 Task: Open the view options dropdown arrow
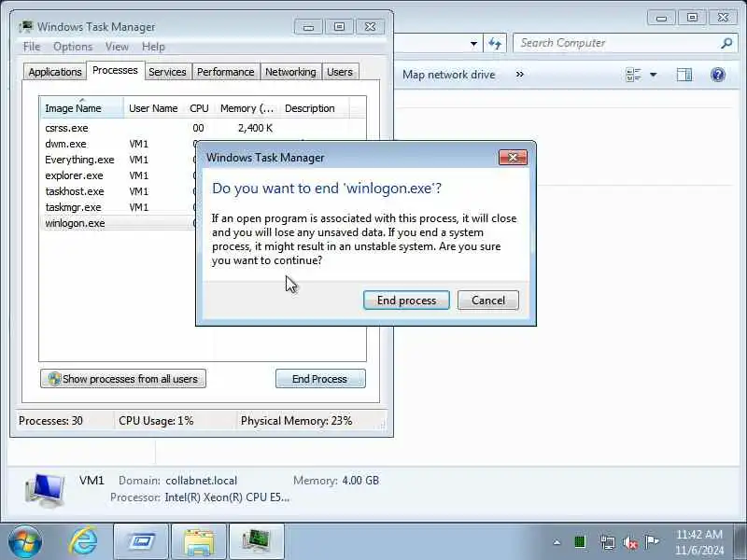653,75
